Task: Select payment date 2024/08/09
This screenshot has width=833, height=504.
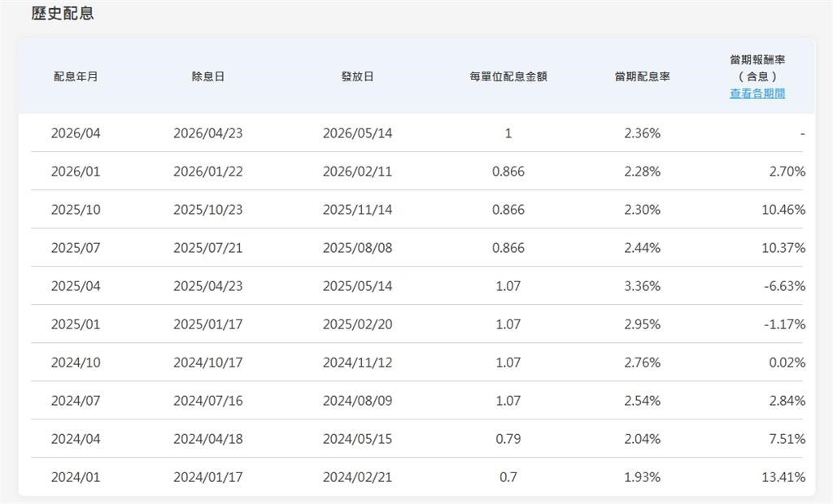Action: coord(357,401)
